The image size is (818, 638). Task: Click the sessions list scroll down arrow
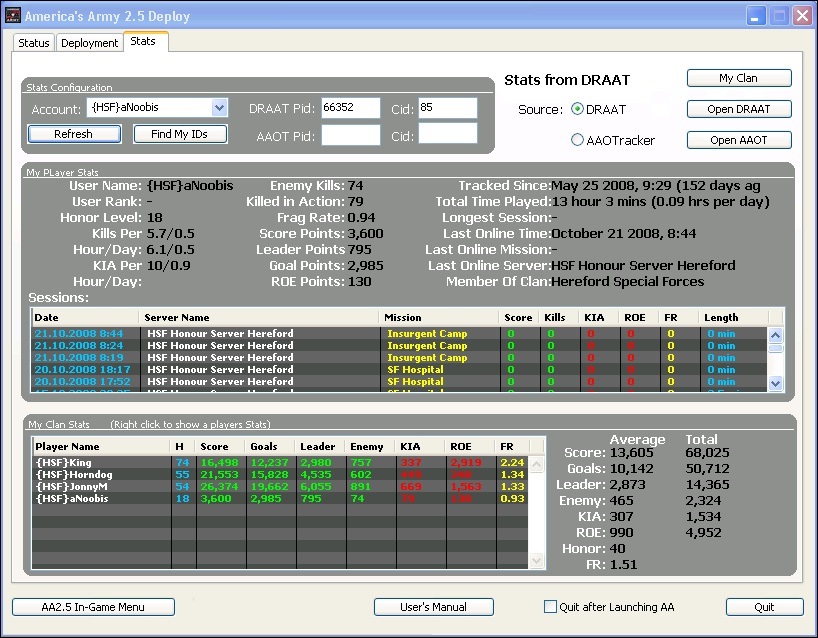(x=776, y=383)
